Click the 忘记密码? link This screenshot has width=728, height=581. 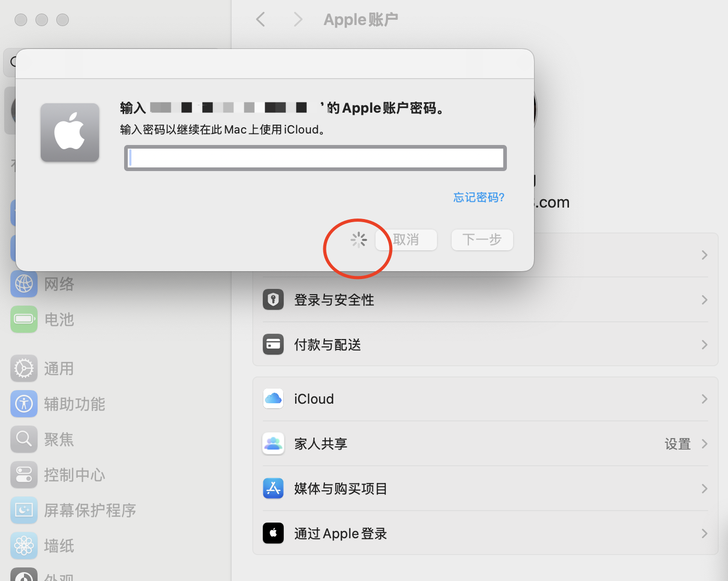[x=479, y=197]
